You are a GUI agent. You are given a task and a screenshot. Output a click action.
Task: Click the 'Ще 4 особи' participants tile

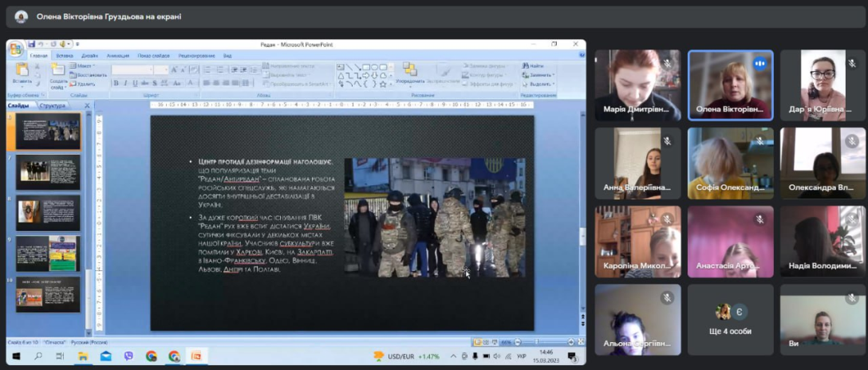[731, 319]
